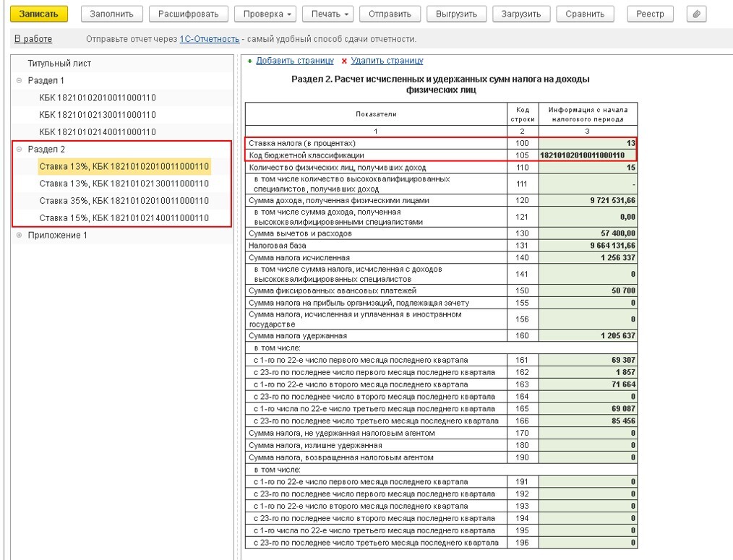This screenshot has width=733, height=560.
Task: Click the withheld tax field 1 205 637
Action: [x=588, y=335]
